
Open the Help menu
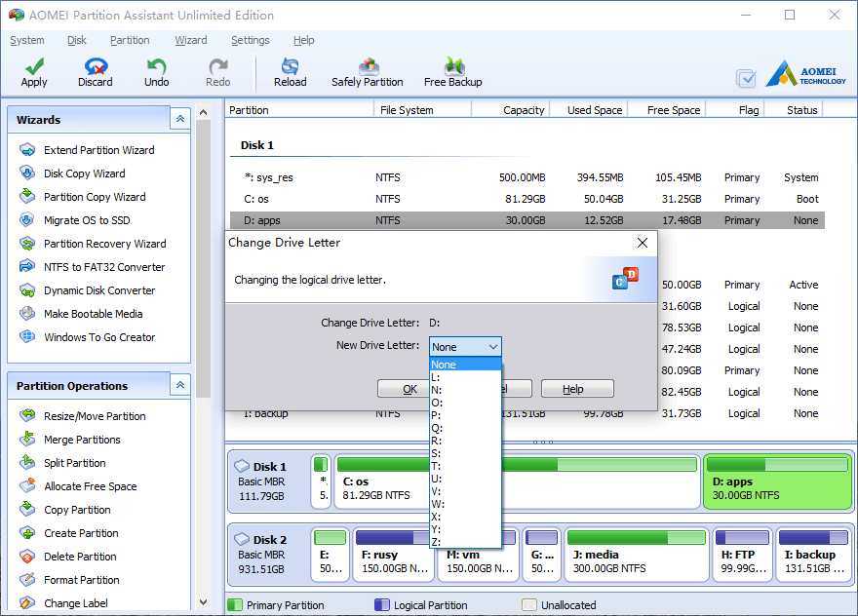point(303,40)
